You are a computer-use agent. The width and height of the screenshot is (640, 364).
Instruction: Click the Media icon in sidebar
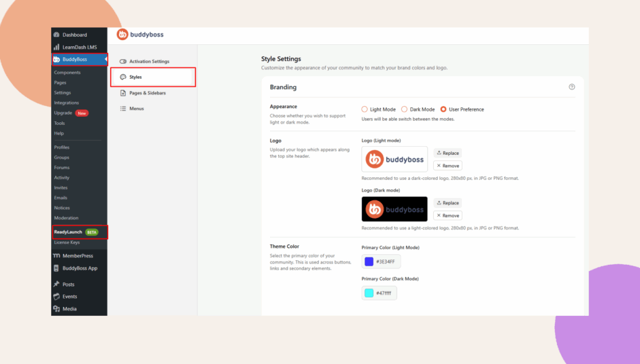click(x=56, y=308)
